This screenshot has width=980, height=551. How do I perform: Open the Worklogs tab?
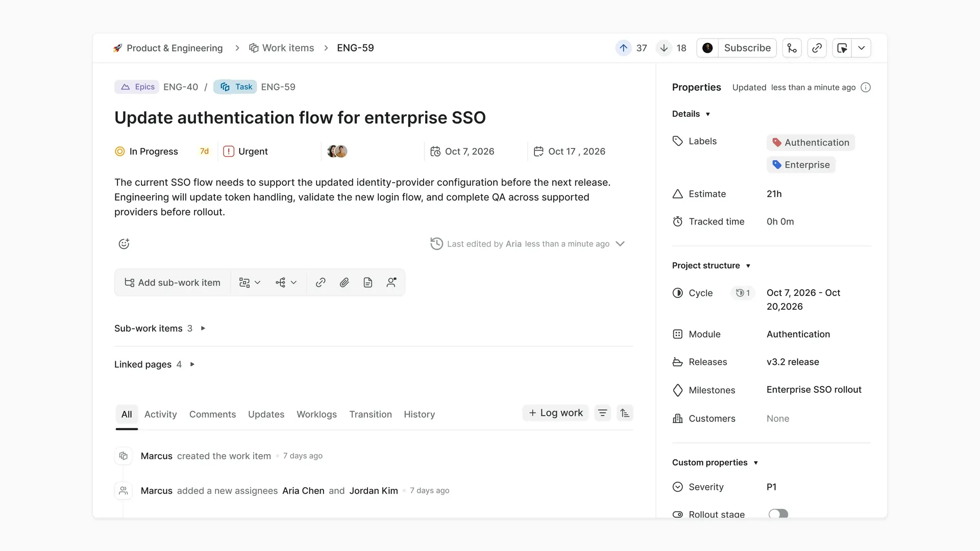316,414
